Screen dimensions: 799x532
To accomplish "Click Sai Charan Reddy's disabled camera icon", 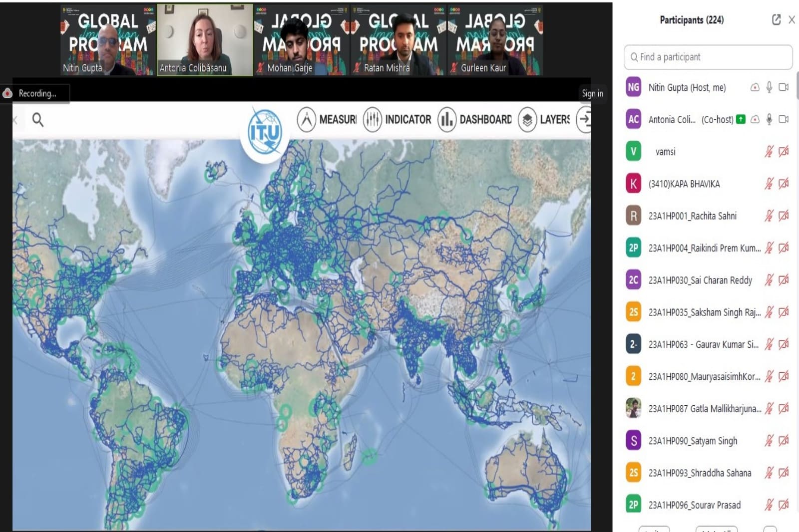I will pyautogui.click(x=784, y=280).
